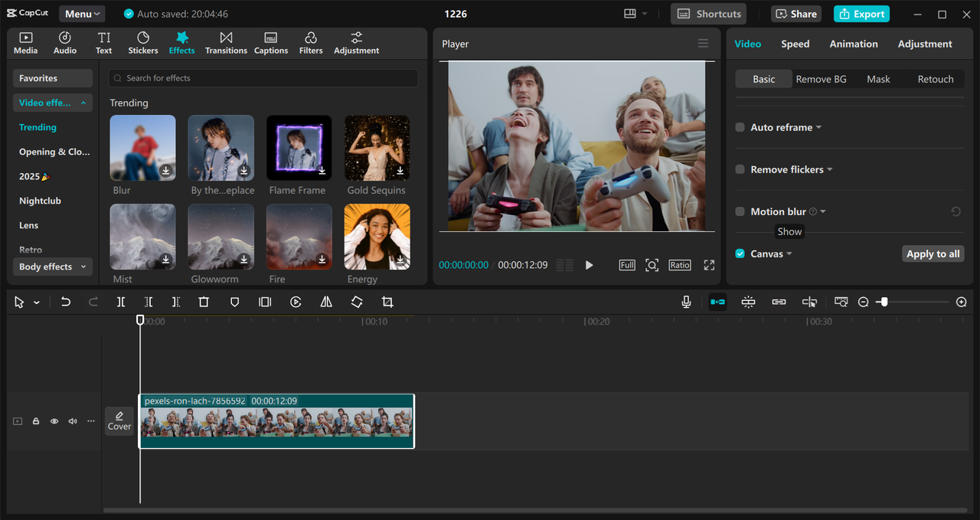Expand the Auto reframe options arrow
Viewport: 980px width, 520px height.
pos(818,127)
